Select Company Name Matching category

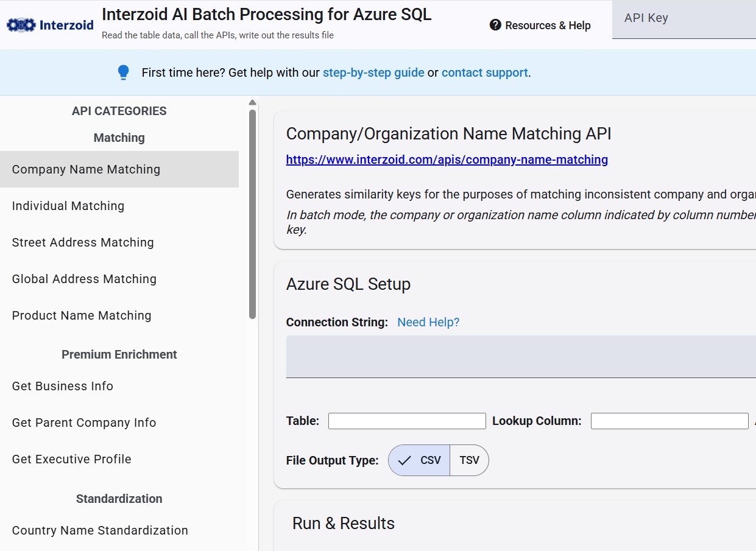tap(119, 169)
